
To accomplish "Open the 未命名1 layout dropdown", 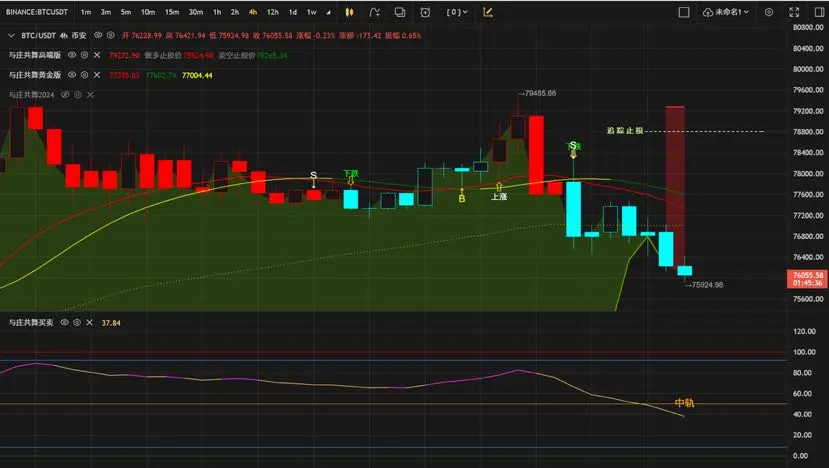I will pyautogui.click(x=726, y=12).
